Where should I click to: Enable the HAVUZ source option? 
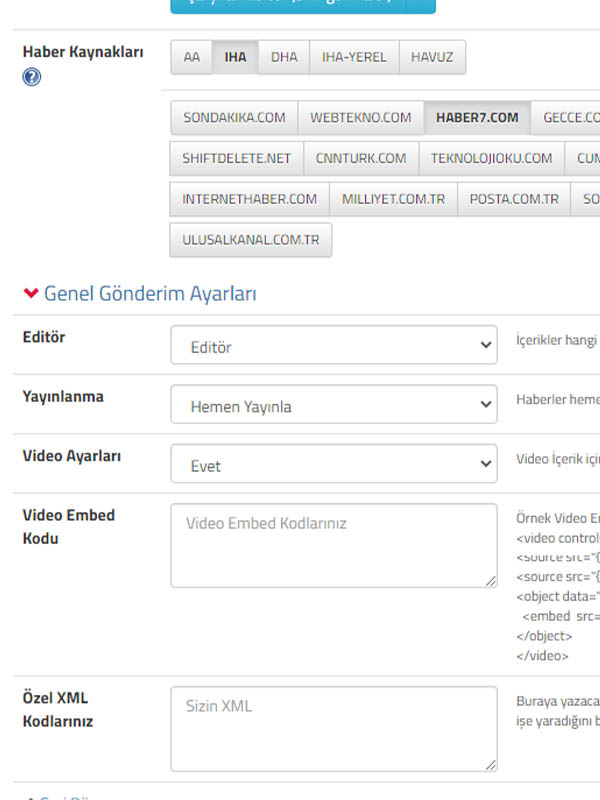click(432, 58)
